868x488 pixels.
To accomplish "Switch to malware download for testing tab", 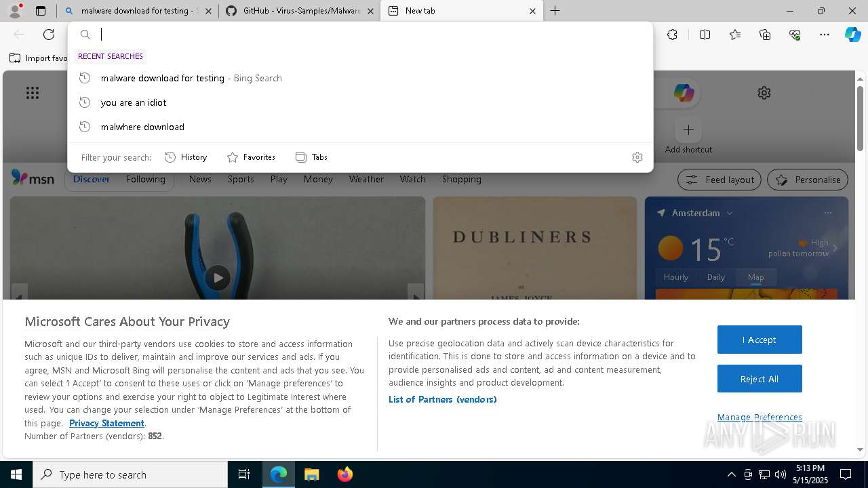I will [138, 11].
